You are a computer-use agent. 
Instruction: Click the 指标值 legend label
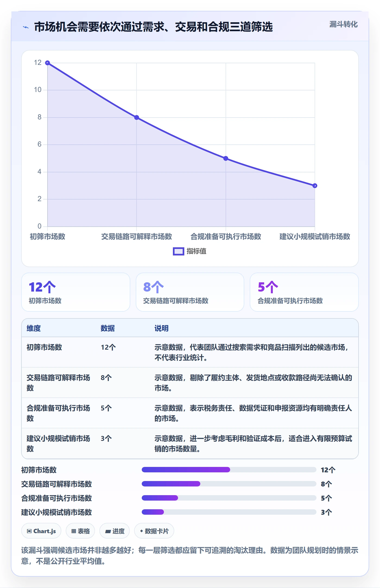point(197,251)
